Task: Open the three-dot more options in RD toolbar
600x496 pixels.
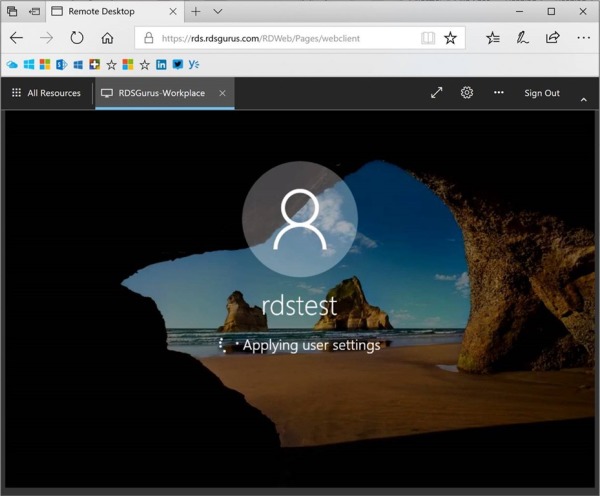Action: coord(498,93)
